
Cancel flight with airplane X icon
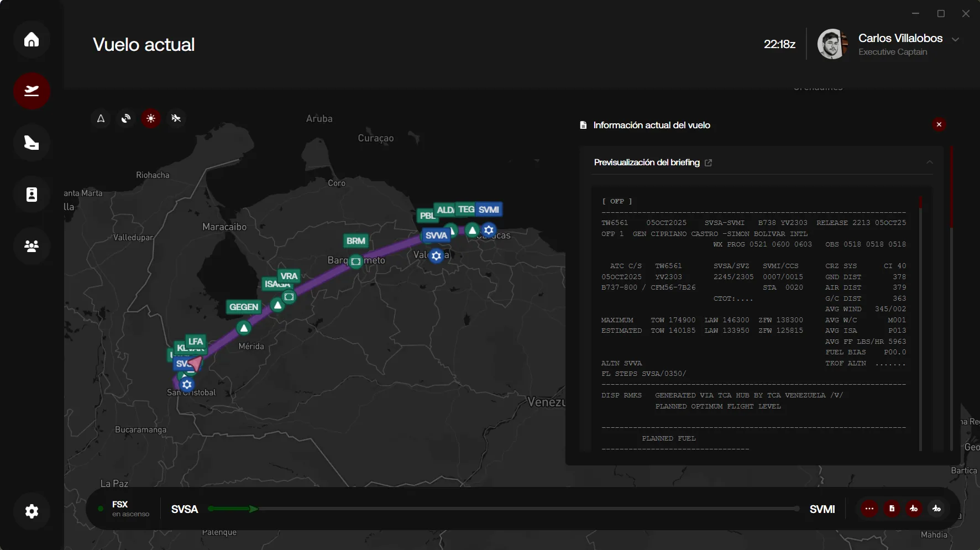914,509
